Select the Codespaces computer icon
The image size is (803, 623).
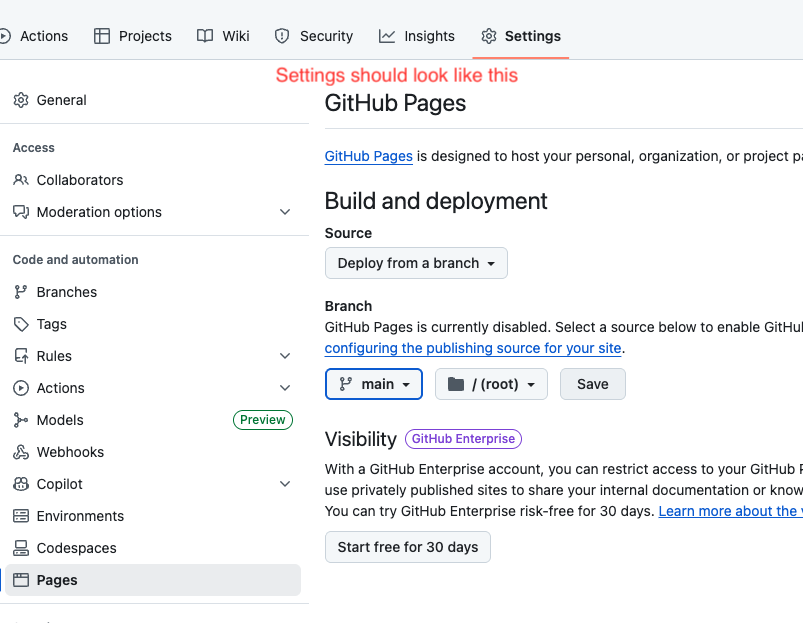(21, 548)
